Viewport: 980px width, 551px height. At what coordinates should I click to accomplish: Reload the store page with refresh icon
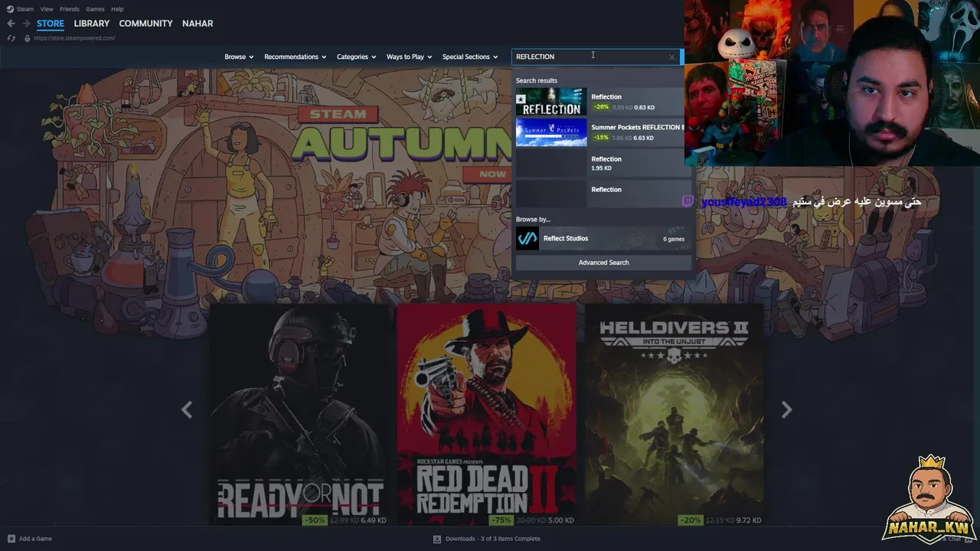point(11,38)
